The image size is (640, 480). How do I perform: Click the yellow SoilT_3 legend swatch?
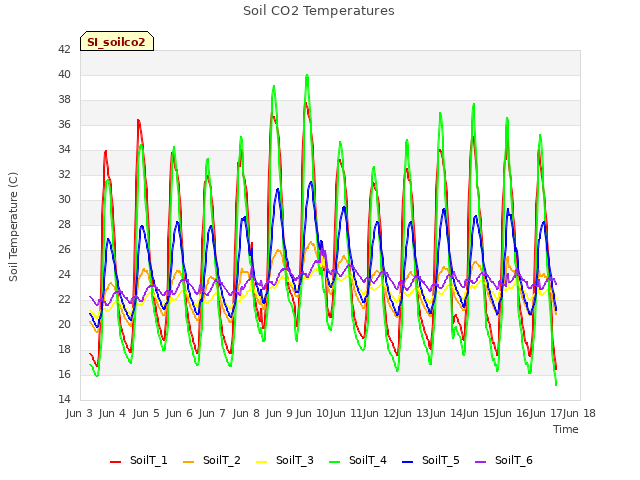(262, 462)
